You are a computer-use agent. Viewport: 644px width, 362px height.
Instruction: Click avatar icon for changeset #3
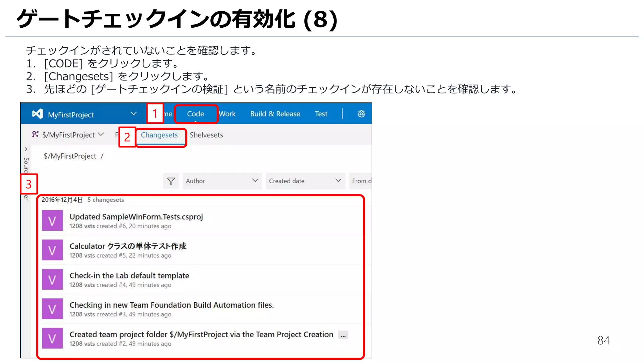53,309
